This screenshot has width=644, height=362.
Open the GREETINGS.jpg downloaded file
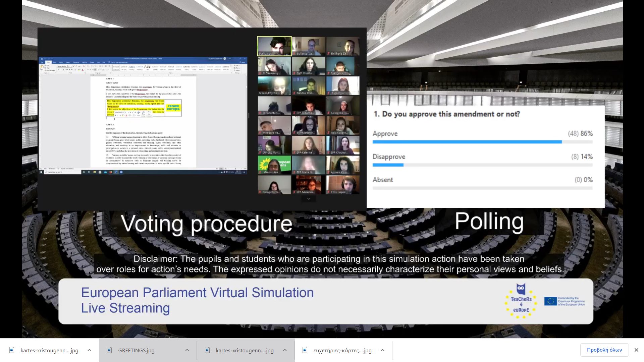136,350
